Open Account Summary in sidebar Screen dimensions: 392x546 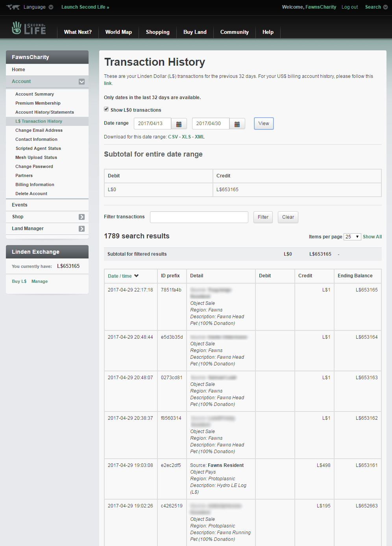pyautogui.click(x=35, y=94)
